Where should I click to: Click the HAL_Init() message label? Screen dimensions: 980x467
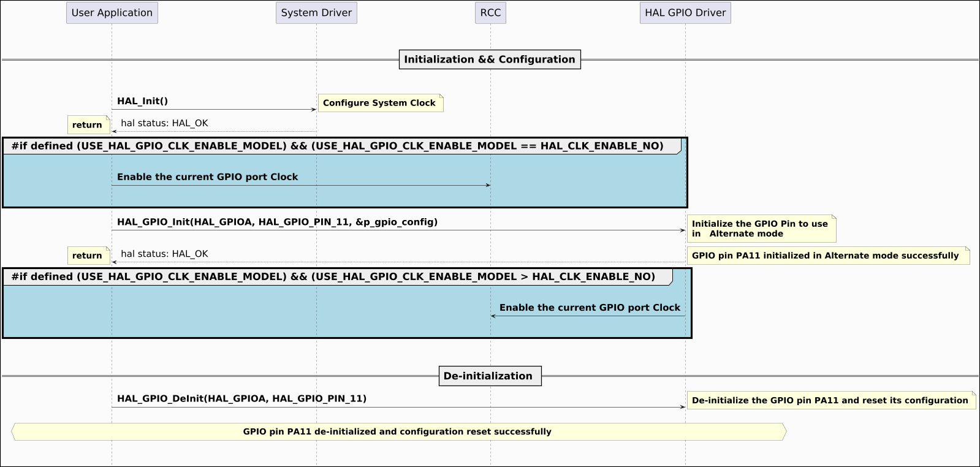coord(142,101)
